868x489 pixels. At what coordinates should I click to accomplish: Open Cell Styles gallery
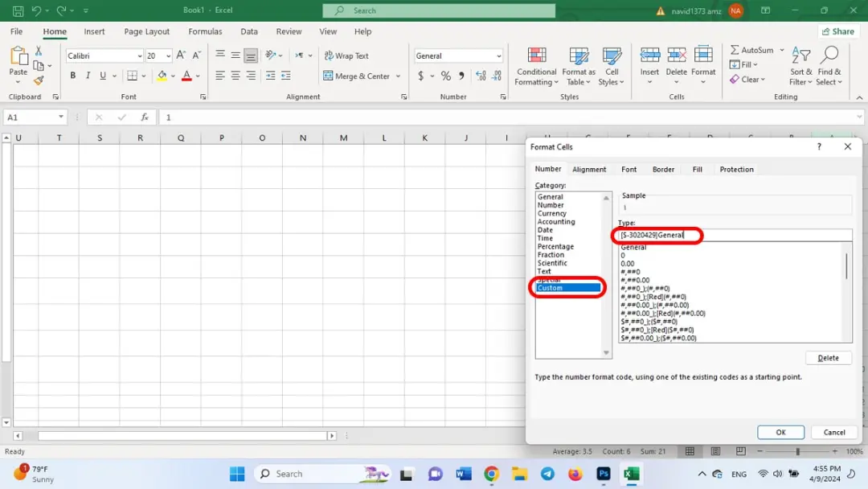(x=611, y=67)
